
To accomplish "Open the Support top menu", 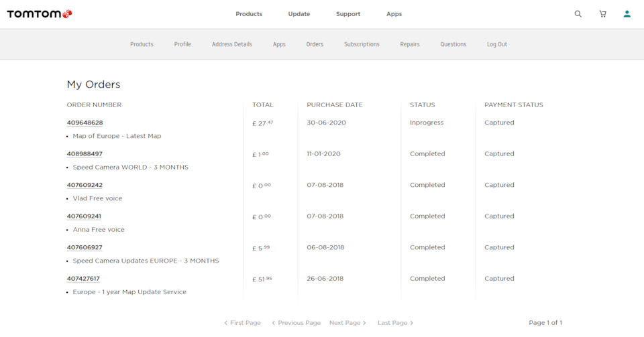I will pyautogui.click(x=348, y=14).
